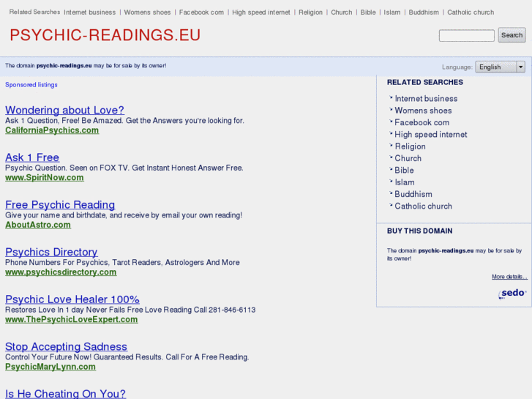The image size is (532, 399).
Task: Open the Psychics Directory ad
Action: tap(51, 252)
